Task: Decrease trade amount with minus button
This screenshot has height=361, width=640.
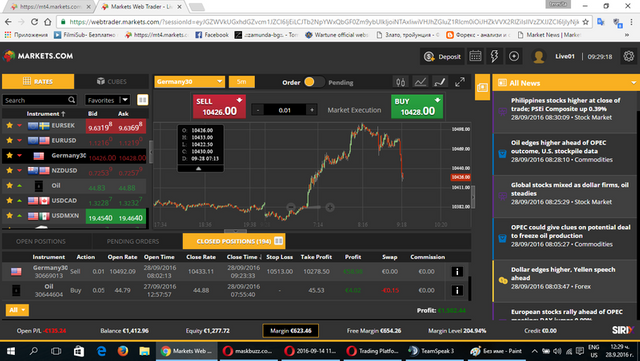Action: pos(258,110)
